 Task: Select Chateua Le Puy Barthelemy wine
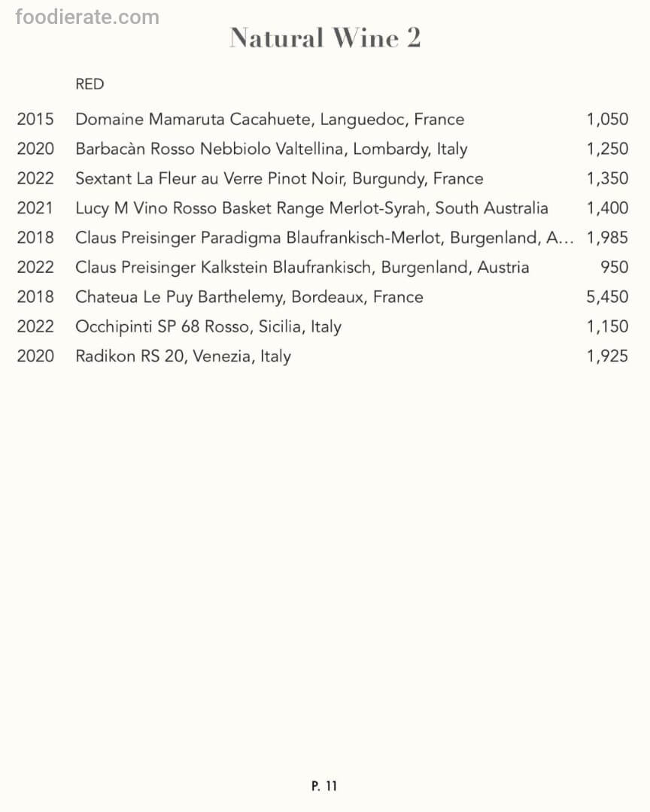(249, 297)
